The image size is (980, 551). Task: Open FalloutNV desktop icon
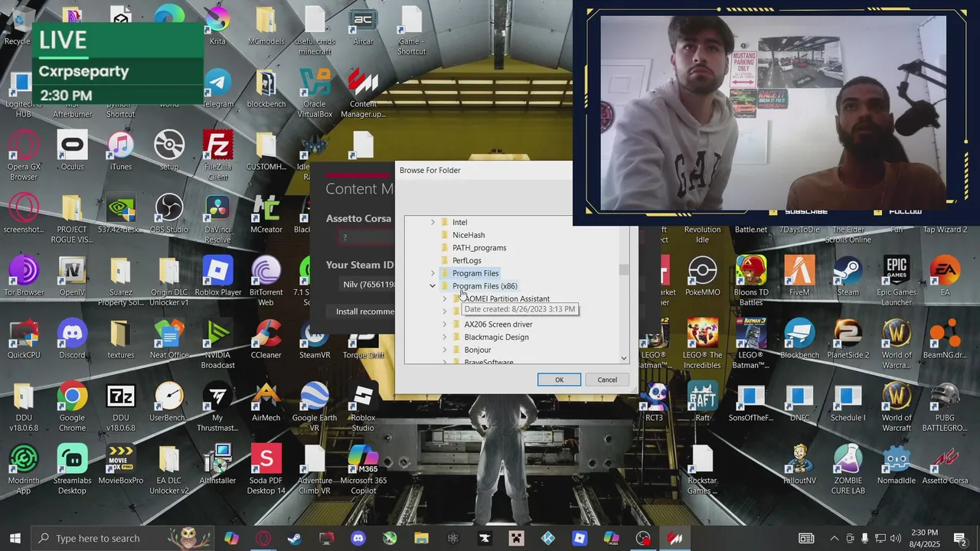[x=799, y=465]
